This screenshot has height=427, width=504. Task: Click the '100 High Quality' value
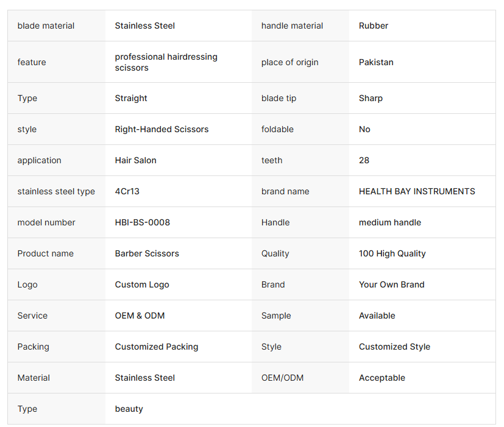point(392,253)
